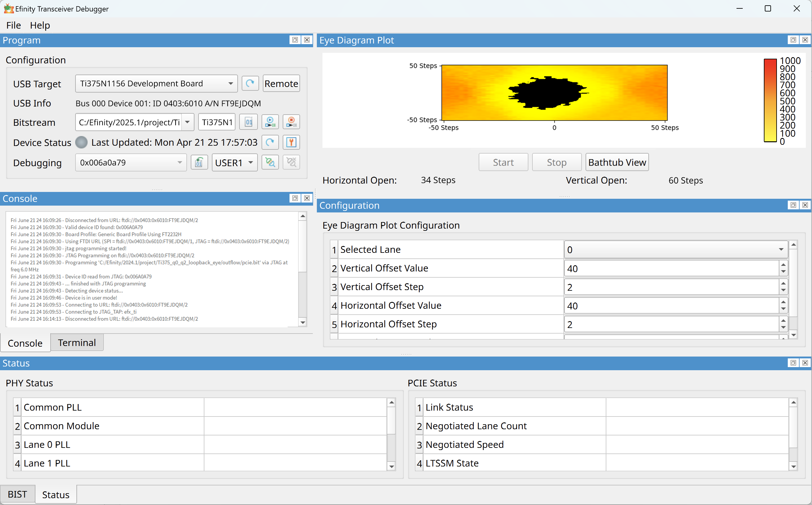Expand the USER1 dropdown

[x=250, y=163]
